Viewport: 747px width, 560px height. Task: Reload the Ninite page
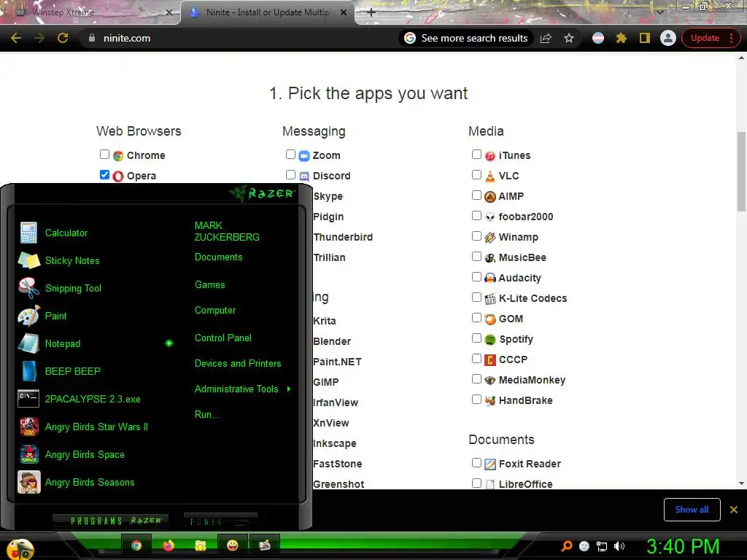point(63,38)
